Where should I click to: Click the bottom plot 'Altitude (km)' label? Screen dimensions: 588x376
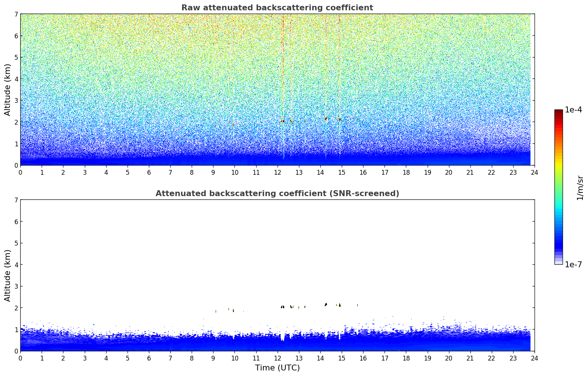pyautogui.click(x=8, y=275)
